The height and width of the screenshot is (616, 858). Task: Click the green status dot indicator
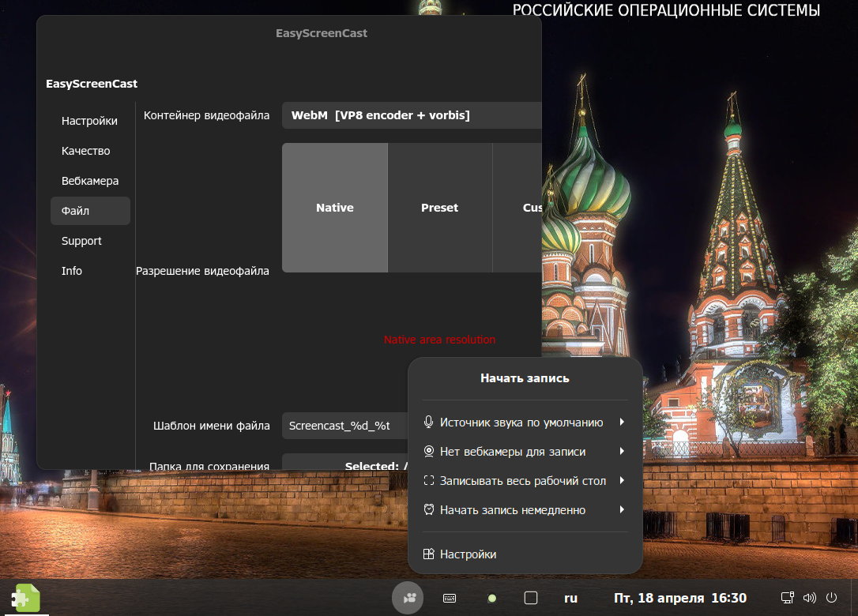[491, 598]
